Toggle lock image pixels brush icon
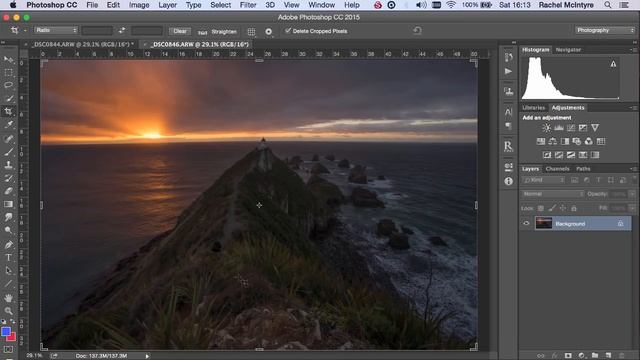640x360 pixels. 552,208
